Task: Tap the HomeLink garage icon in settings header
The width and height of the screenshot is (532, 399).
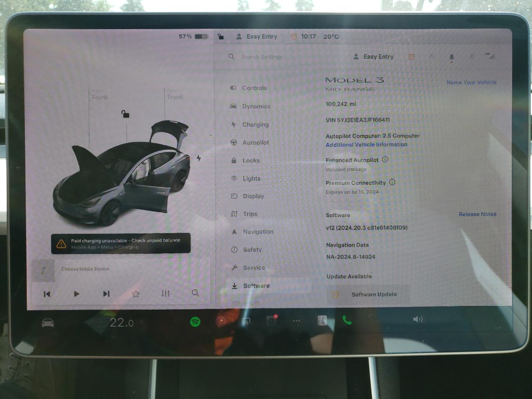Action: coord(432,57)
